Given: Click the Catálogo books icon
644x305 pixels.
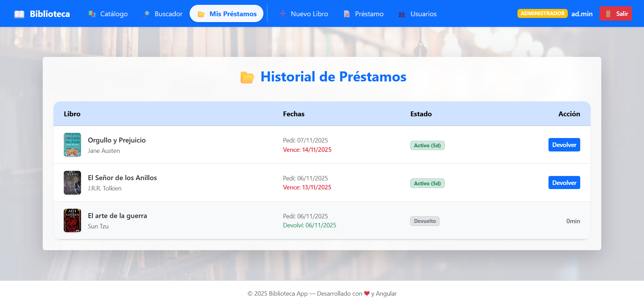Looking at the screenshot, I should coord(92,14).
